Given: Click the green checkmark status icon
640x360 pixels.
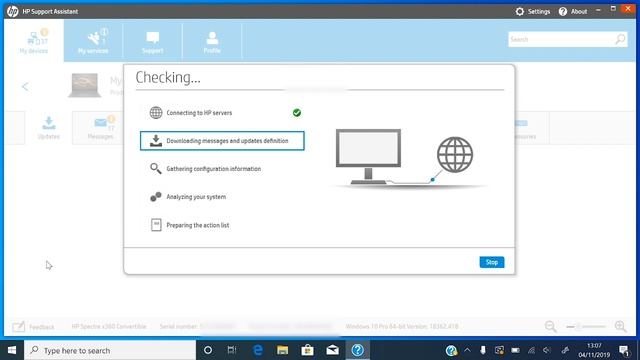Looking at the screenshot, I should tap(297, 113).
